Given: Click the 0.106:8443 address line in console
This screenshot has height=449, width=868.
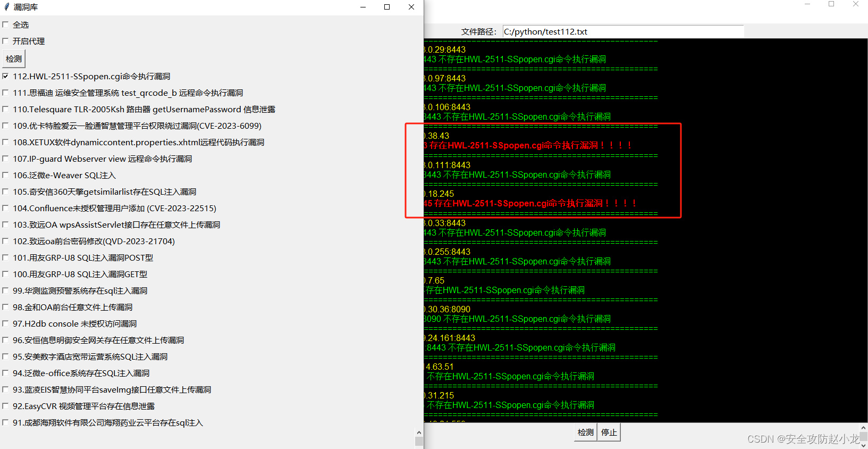Looking at the screenshot, I should pos(448,107).
